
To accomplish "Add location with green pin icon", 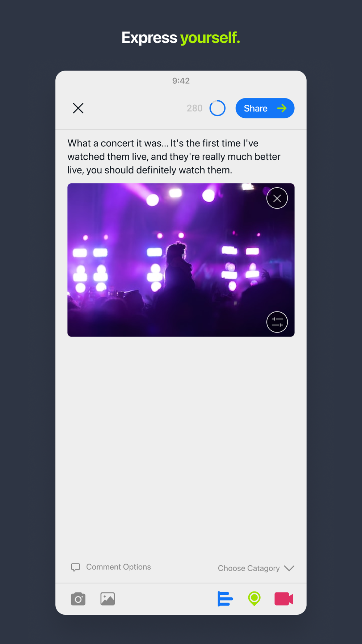I will (x=254, y=598).
